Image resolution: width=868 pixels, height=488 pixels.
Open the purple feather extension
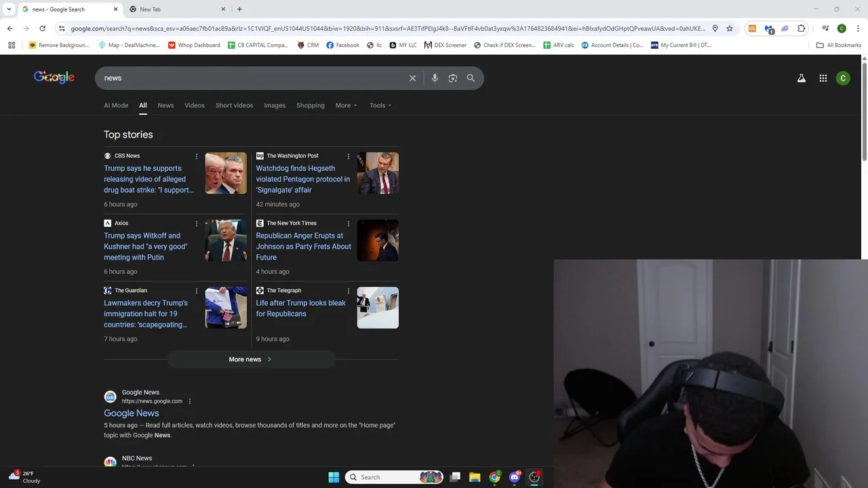coord(785,28)
